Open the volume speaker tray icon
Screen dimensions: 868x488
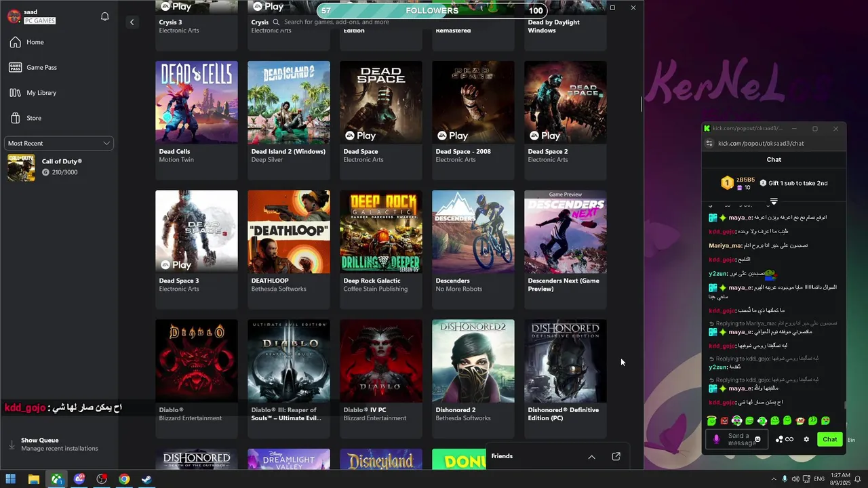[795, 479]
